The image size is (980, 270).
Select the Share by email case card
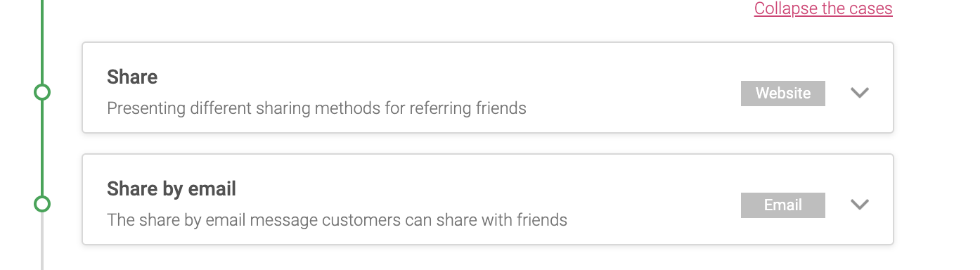pyautogui.click(x=488, y=200)
